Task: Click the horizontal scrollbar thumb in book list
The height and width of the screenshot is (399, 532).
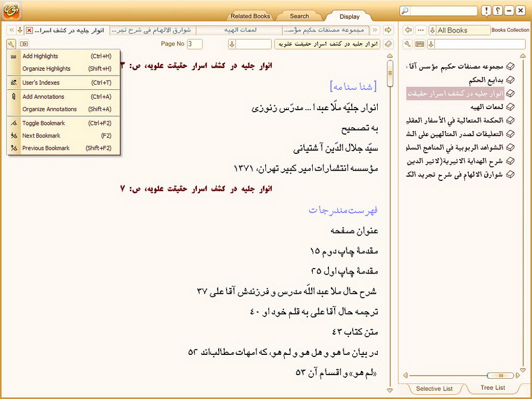Action: [x=500, y=376]
